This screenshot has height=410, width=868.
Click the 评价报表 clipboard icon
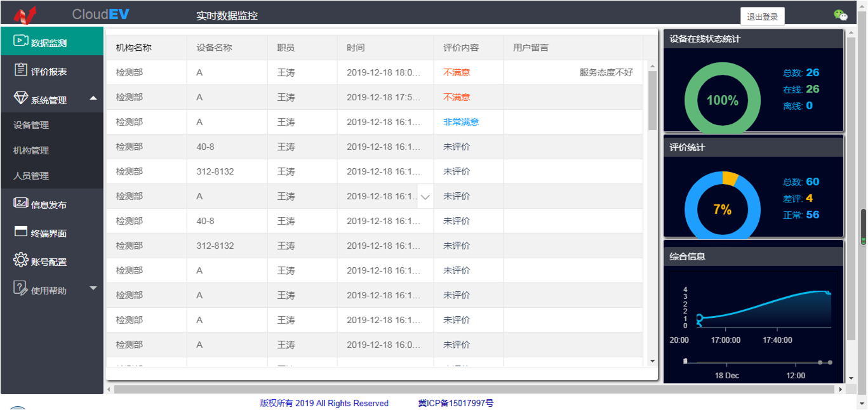pos(20,70)
